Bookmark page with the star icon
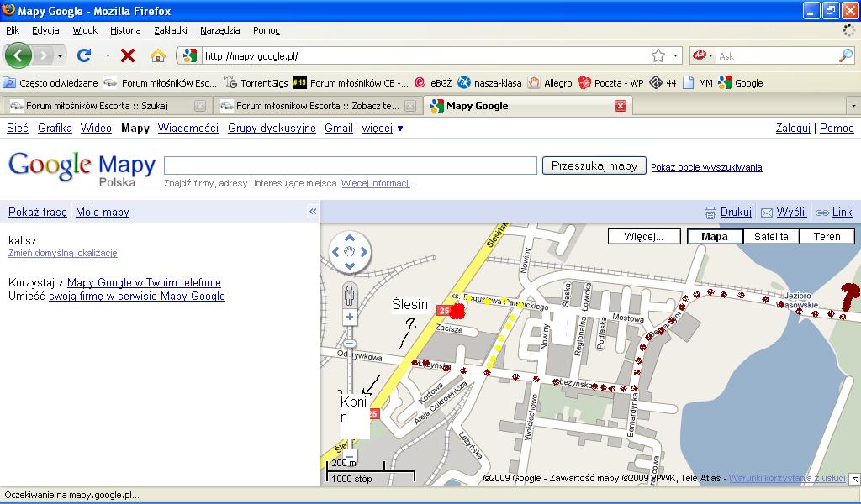Screen dimensions: 861x504 [658, 55]
